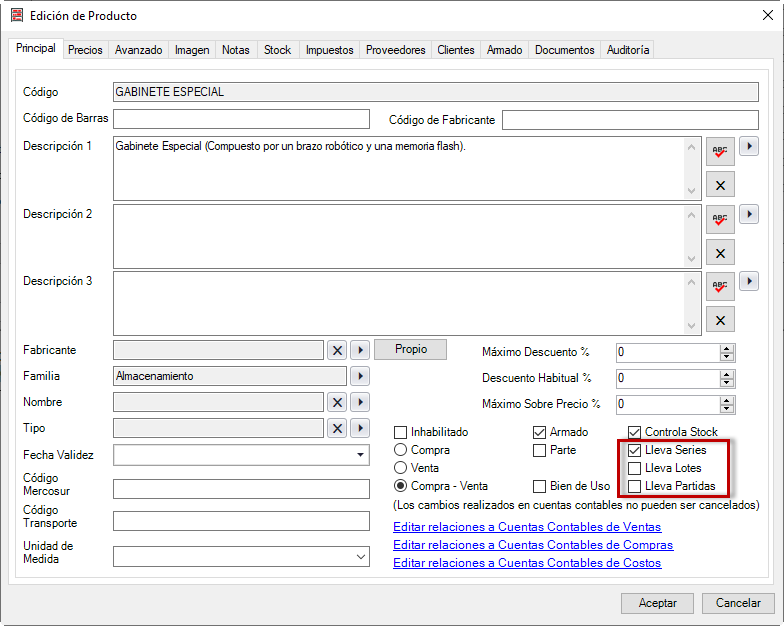Screen dimensions: 784x626
Task: Increase Máximo Sobre Precio % value
Action: 726,400
